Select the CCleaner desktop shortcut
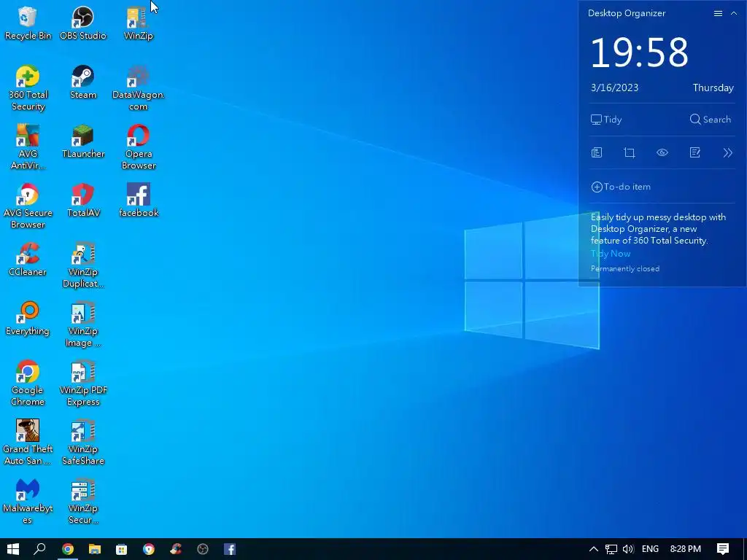Viewport: 747px width, 560px height. (28, 260)
